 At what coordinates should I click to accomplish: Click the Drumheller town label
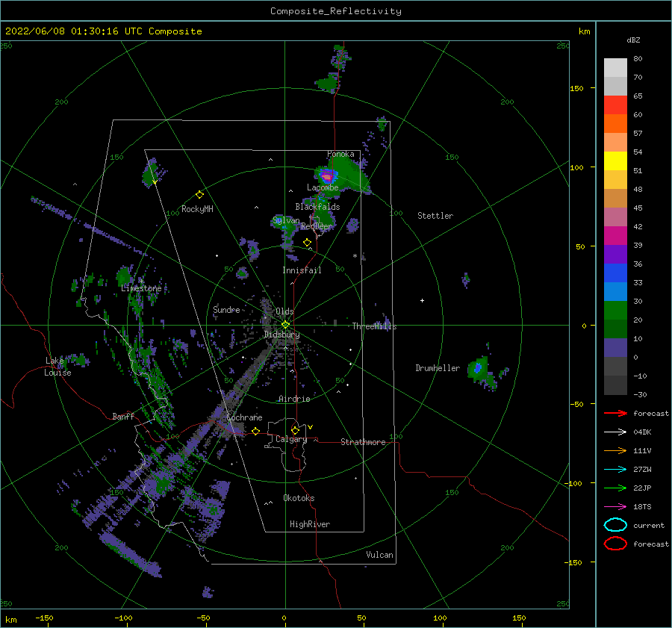(438, 368)
